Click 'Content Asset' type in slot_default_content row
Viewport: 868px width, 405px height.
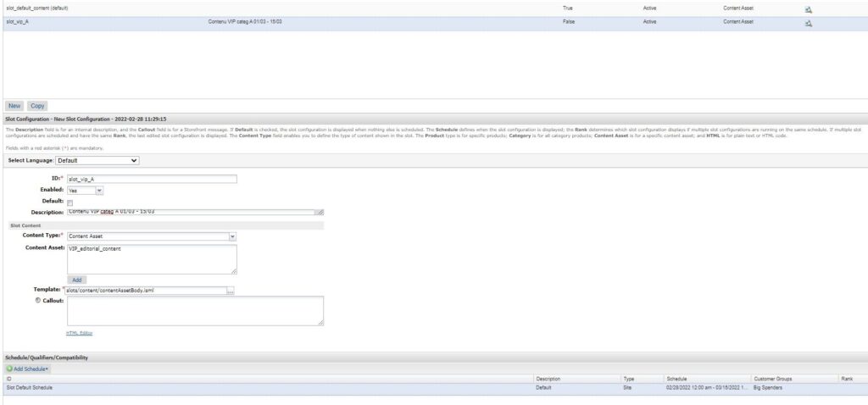click(x=738, y=8)
